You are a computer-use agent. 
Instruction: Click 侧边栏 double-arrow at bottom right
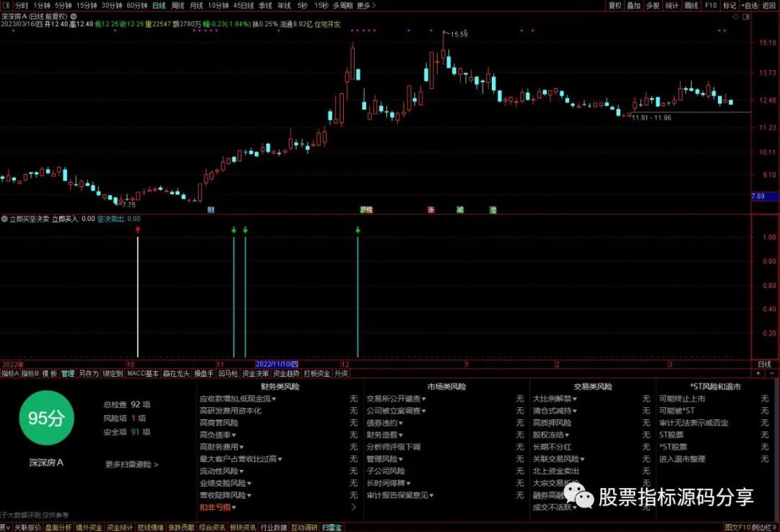tap(763, 528)
